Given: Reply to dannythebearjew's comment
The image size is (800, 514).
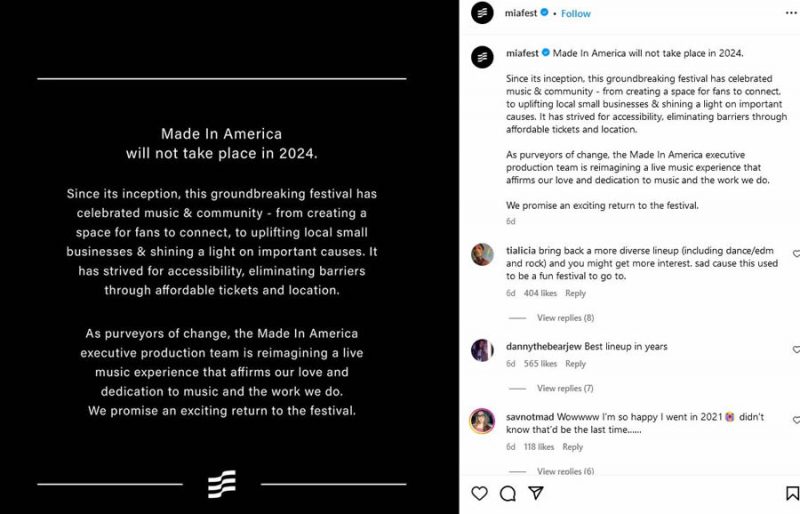Looking at the screenshot, I should 575,364.
